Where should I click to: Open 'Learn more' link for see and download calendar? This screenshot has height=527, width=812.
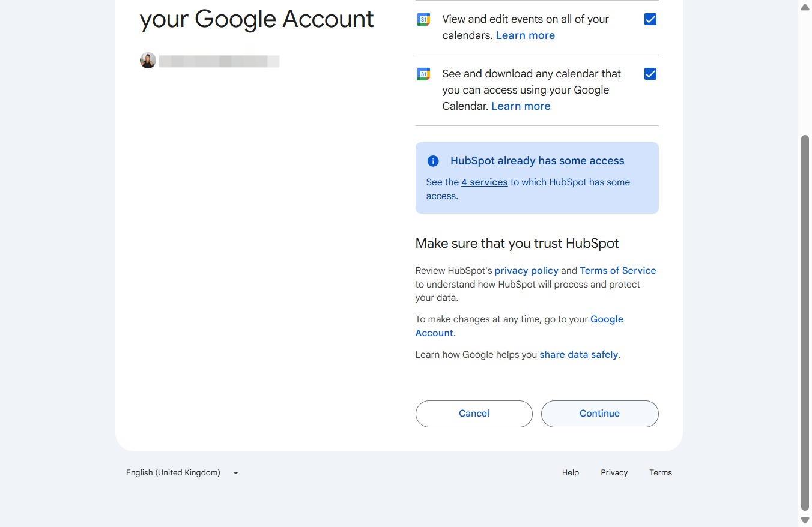pyautogui.click(x=521, y=106)
